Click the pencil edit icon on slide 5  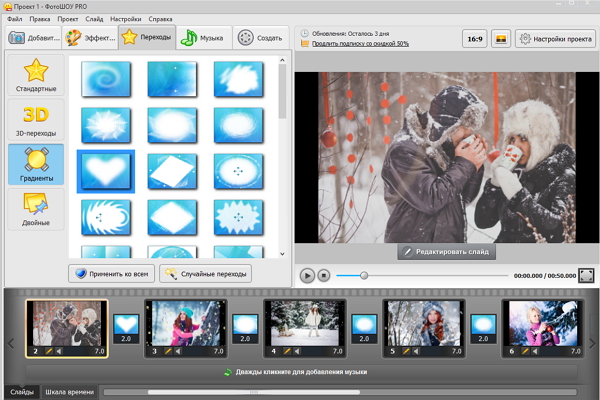(406, 351)
